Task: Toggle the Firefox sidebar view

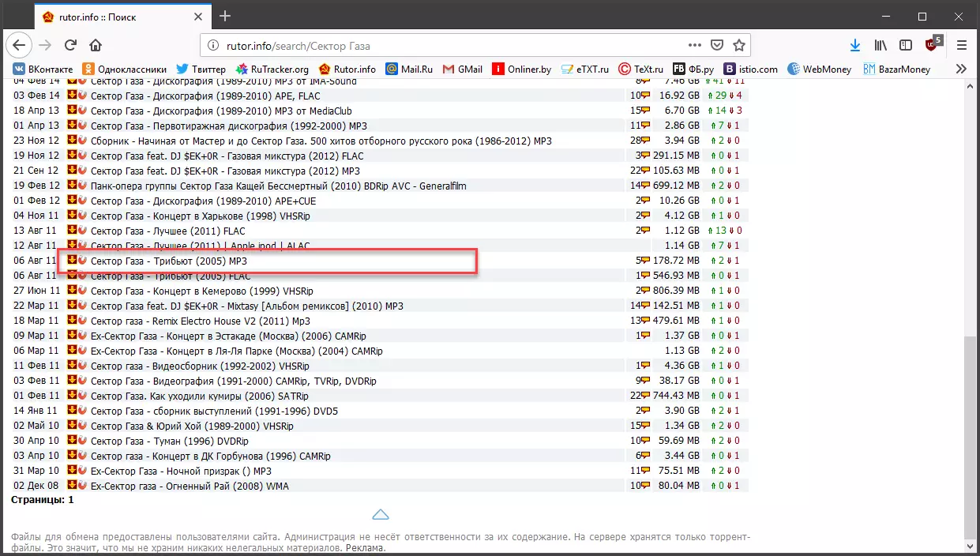Action: (906, 45)
